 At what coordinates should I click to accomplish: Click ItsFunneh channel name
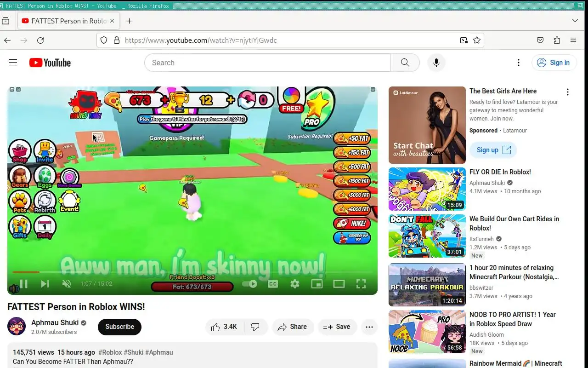481,239
